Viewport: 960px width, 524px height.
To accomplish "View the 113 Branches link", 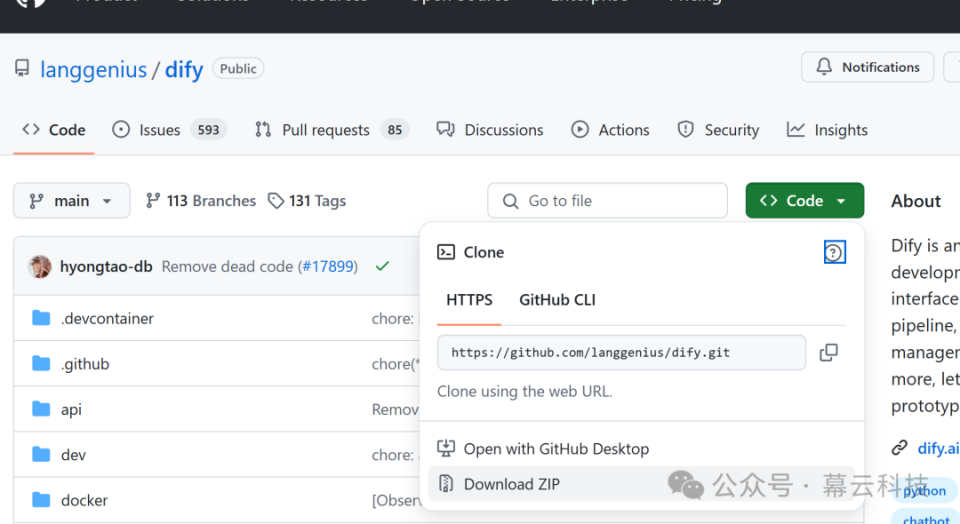I will (201, 201).
